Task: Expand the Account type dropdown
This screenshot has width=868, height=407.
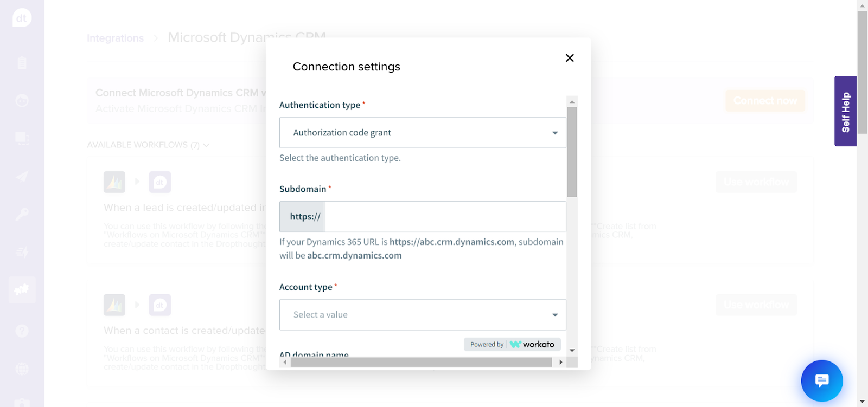Action: (422, 315)
